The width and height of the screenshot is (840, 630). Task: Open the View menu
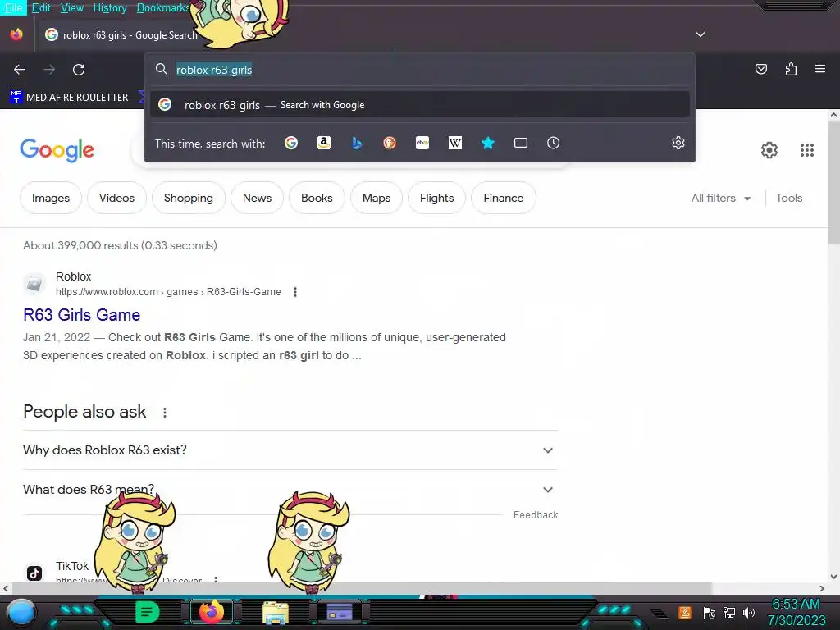coord(72,7)
